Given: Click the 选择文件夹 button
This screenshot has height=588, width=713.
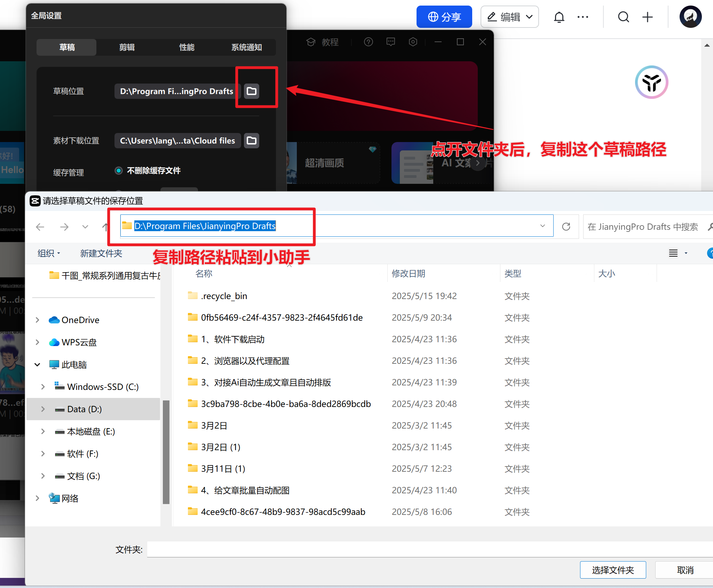Looking at the screenshot, I should click(613, 570).
